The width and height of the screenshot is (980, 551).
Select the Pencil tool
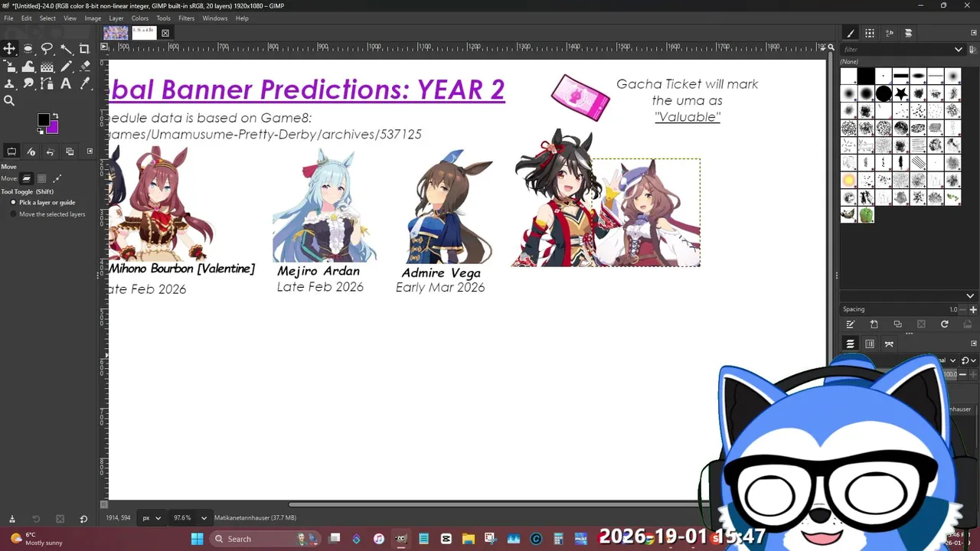click(x=66, y=67)
